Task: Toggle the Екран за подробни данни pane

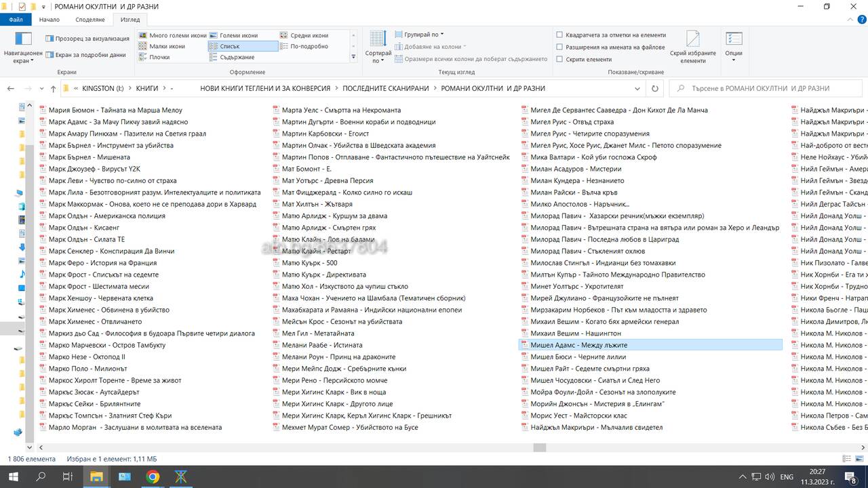Action: 85,55
